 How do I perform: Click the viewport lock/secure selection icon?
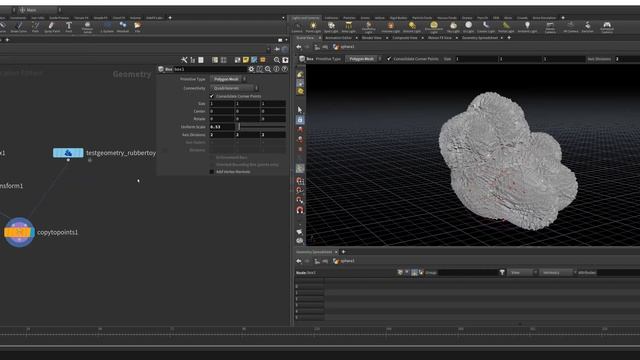pos(300,120)
